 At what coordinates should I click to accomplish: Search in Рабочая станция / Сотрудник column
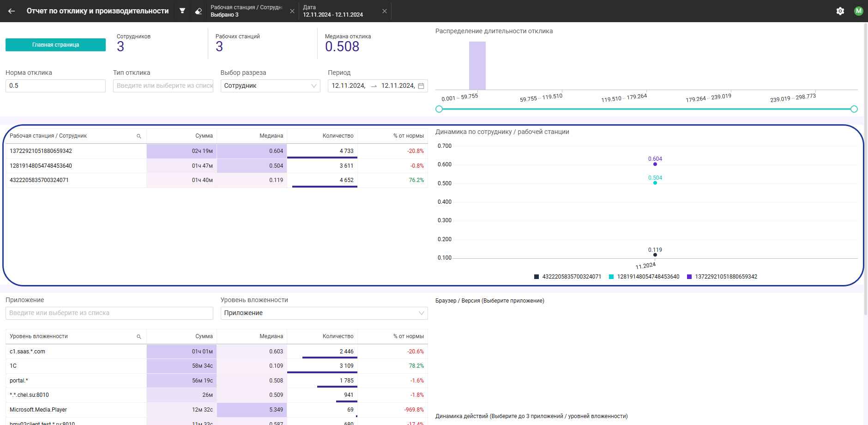click(139, 136)
